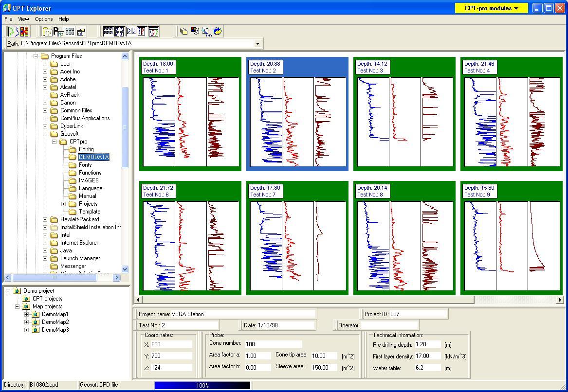Collapse the Demo project node
568x392 pixels.
point(8,291)
